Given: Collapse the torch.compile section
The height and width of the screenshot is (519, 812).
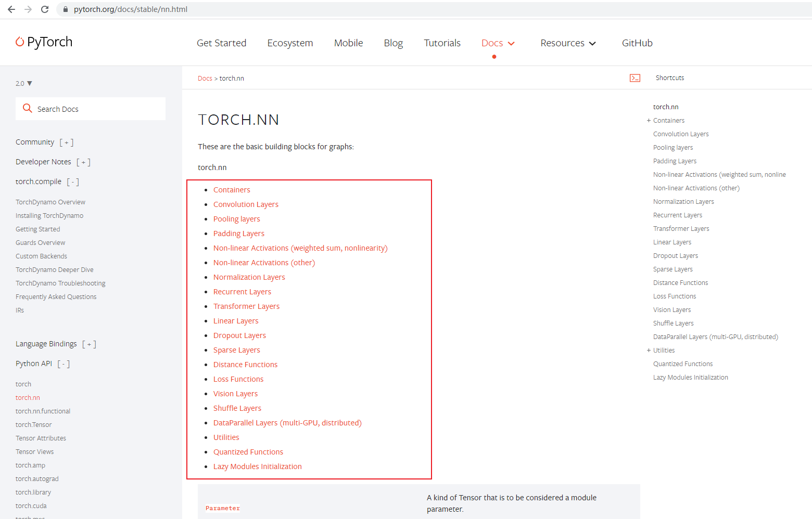Looking at the screenshot, I should coord(73,182).
